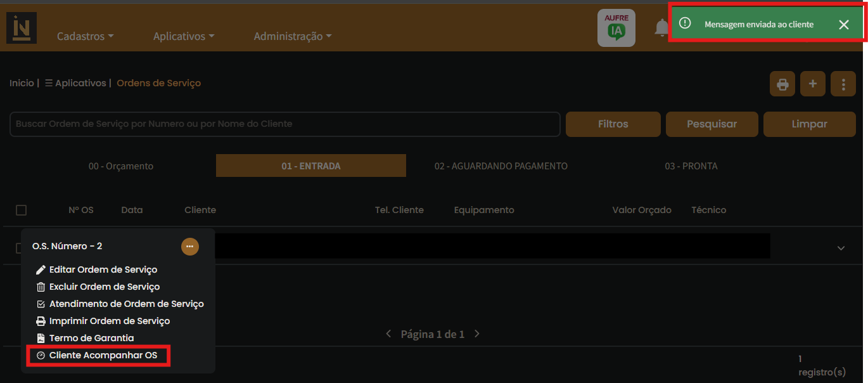
Task: Switch to 00 - Orçamento tab
Action: pos(121,166)
